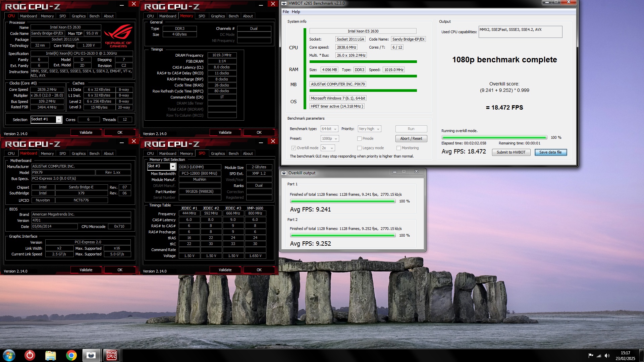The image size is (644, 362).
Task: Enable the Monitoring checkbox
Action: (x=398, y=148)
